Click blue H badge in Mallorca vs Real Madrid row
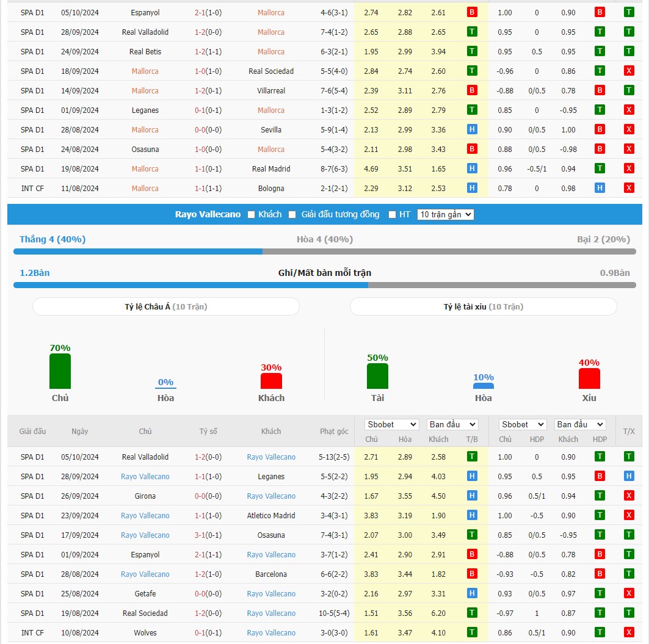This screenshot has width=649, height=644. tap(472, 168)
